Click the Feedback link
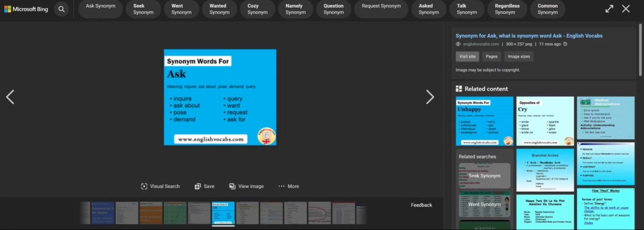The image size is (644, 230). click(421, 205)
